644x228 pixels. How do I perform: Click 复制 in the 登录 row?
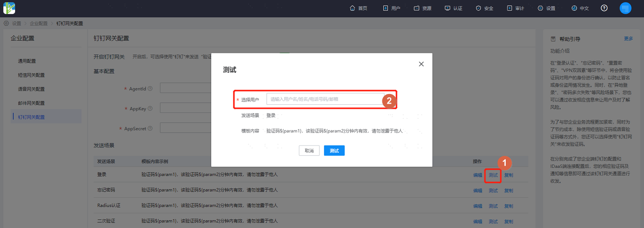509,175
